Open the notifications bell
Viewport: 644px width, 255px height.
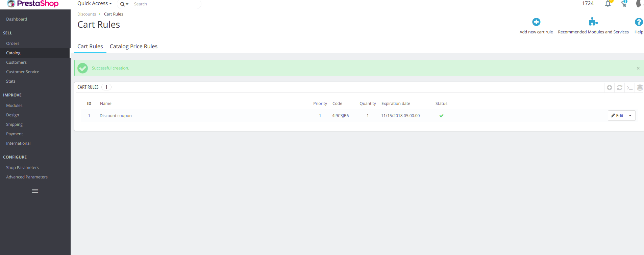click(608, 4)
